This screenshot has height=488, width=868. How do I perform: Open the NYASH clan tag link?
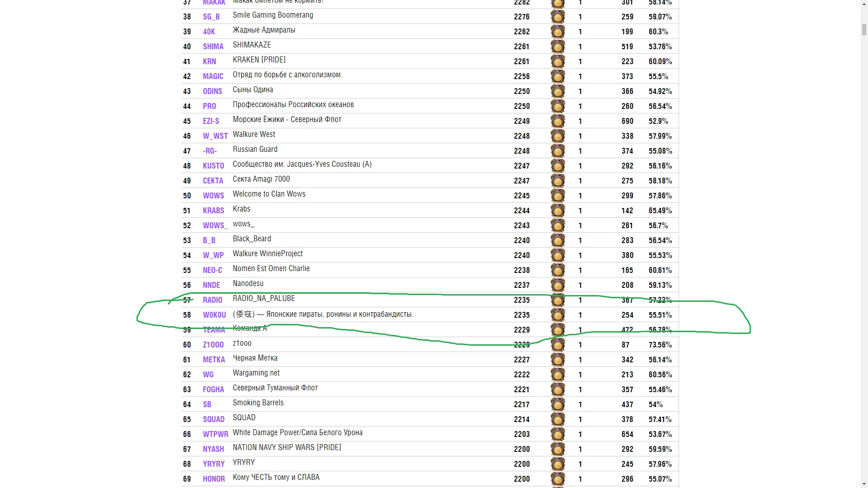[213, 449]
